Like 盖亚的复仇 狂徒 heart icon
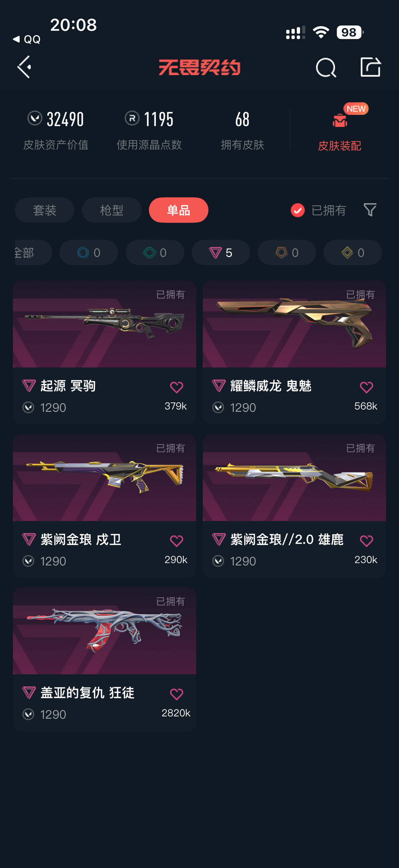This screenshot has height=868, width=399. click(177, 694)
